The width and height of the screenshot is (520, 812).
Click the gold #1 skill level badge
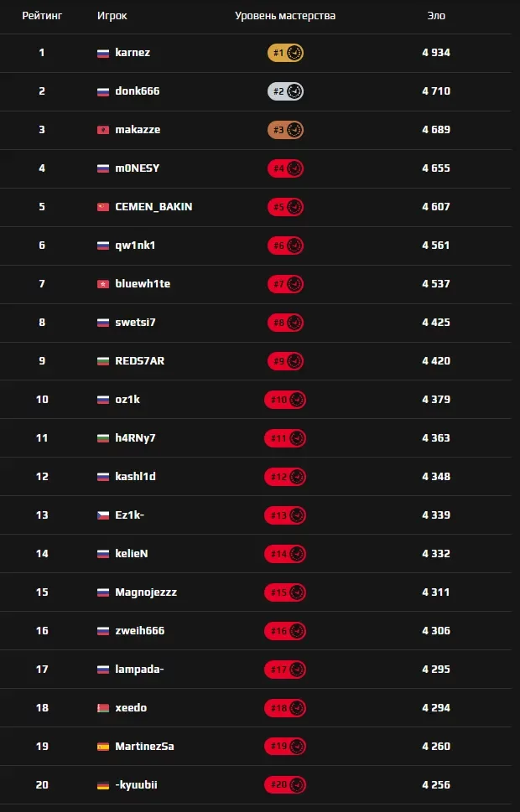(285, 53)
